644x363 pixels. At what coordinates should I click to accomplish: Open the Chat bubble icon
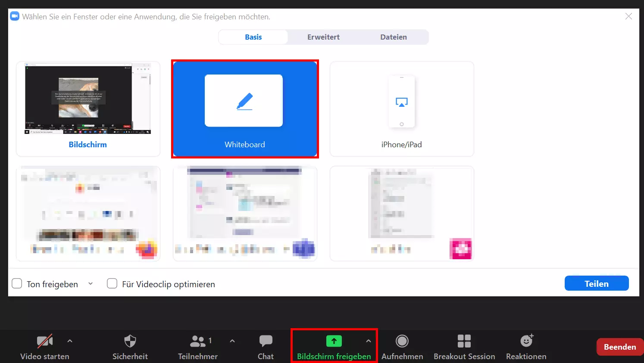tap(266, 341)
